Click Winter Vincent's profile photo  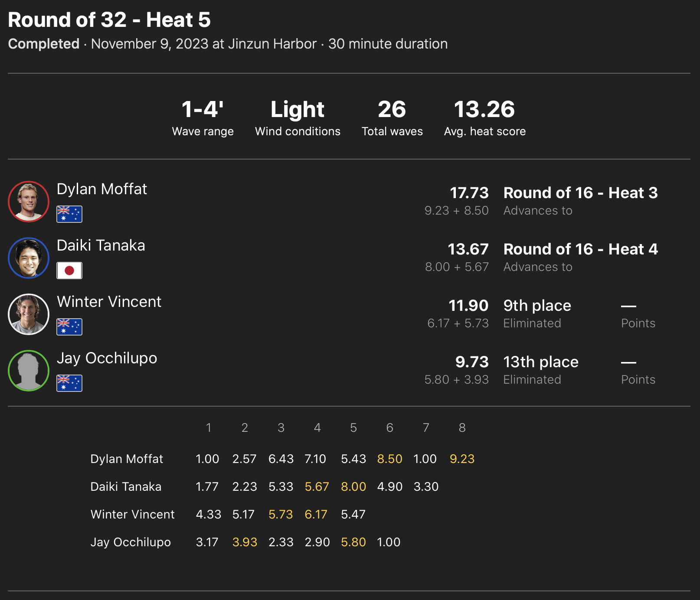(29, 314)
